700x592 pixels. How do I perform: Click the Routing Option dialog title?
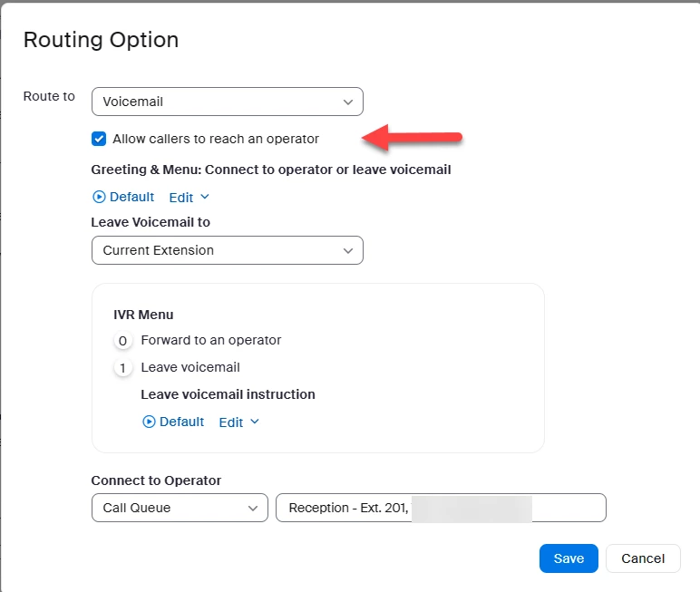point(101,40)
